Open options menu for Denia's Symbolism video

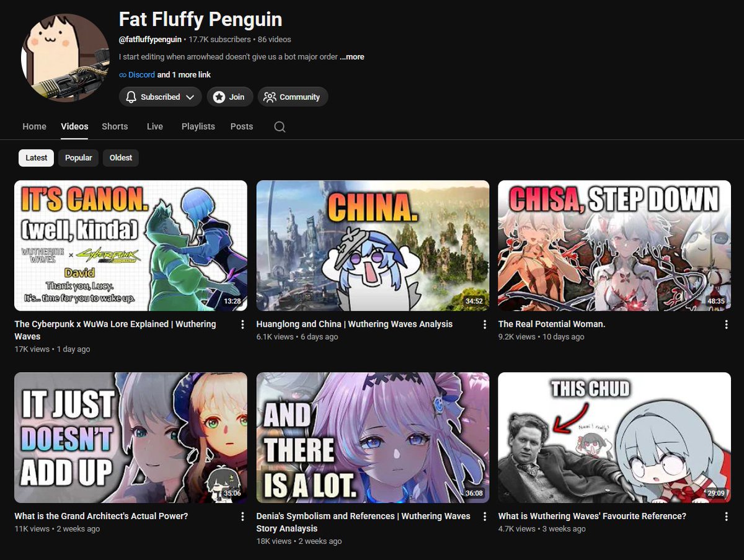click(x=485, y=517)
